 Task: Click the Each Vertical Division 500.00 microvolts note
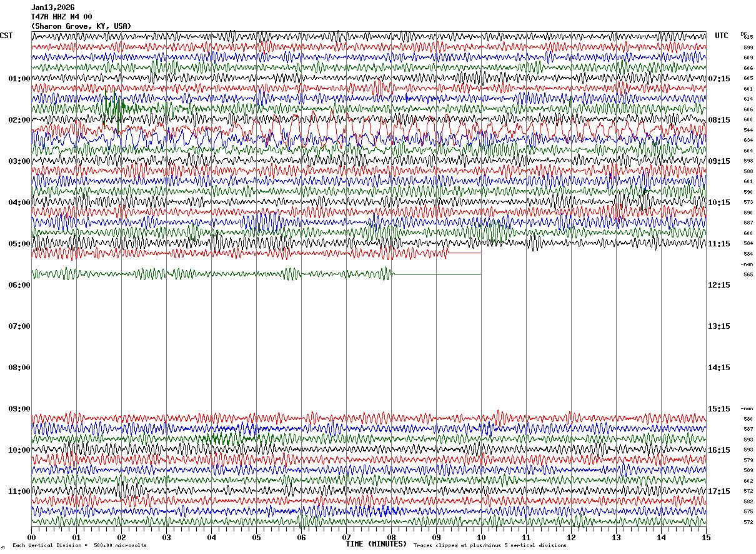[x=79, y=546]
